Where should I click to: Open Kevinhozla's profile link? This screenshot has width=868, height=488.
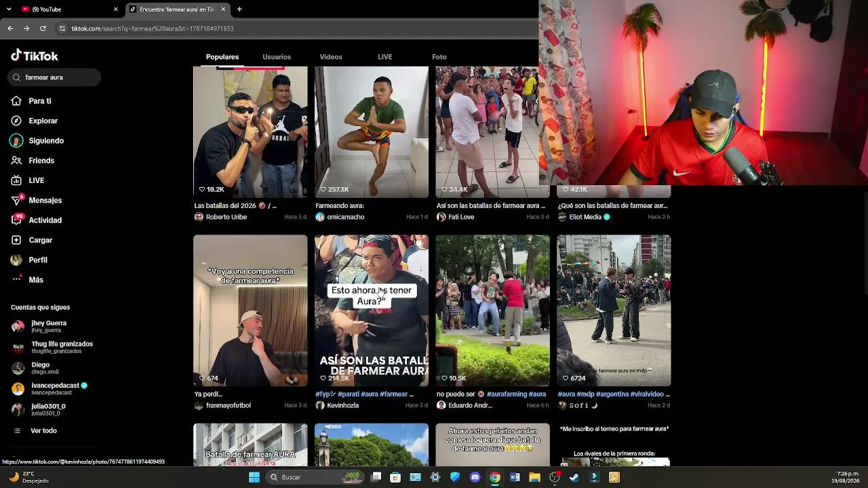pyautogui.click(x=343, y=405)
